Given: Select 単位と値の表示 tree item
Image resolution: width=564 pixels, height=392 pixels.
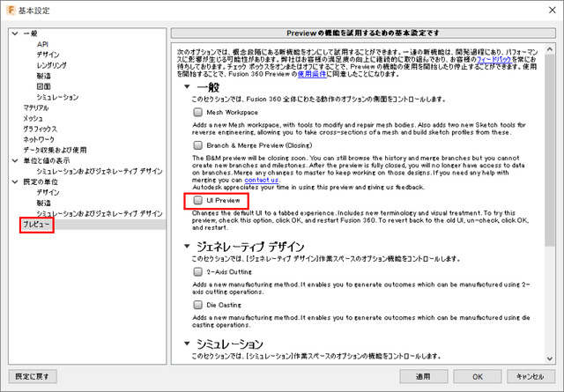Looking at the screenshot, I should point(47,160).
